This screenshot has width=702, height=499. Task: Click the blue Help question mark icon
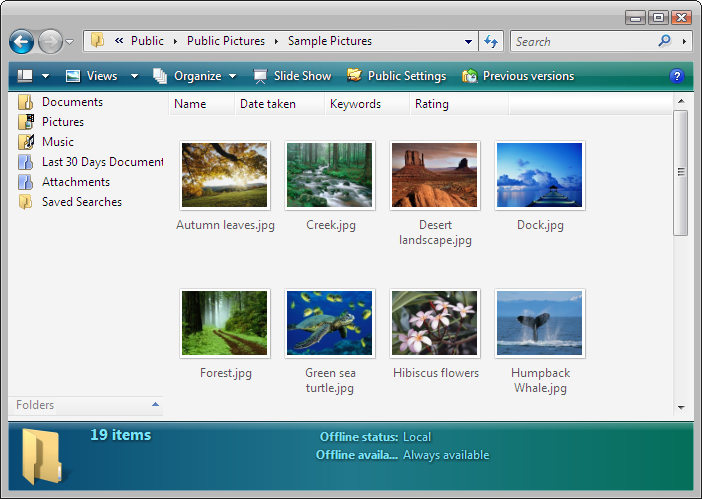[676, 76]
